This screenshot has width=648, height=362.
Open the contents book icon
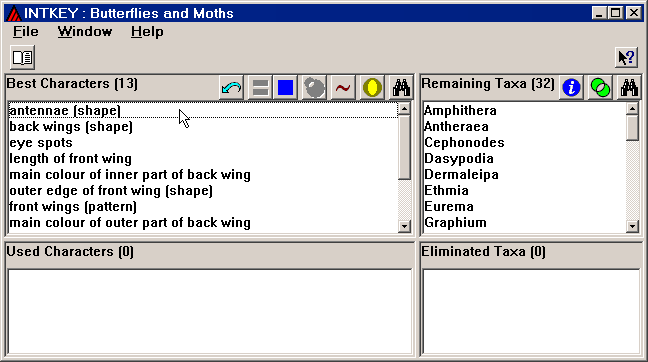click(22, 57)
